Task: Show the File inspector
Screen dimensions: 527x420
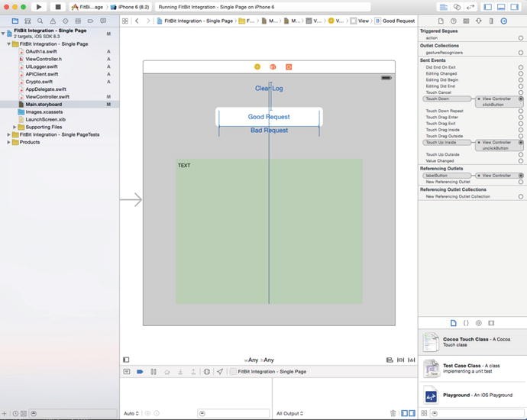Action: point(441,21)
